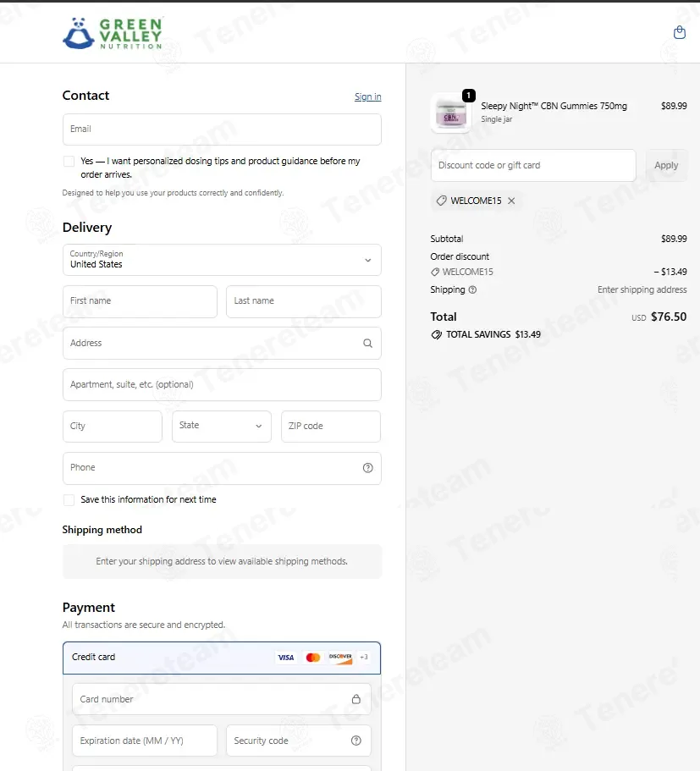
Task: Click the Payment section heading
Action: click(x=89, y=608)
